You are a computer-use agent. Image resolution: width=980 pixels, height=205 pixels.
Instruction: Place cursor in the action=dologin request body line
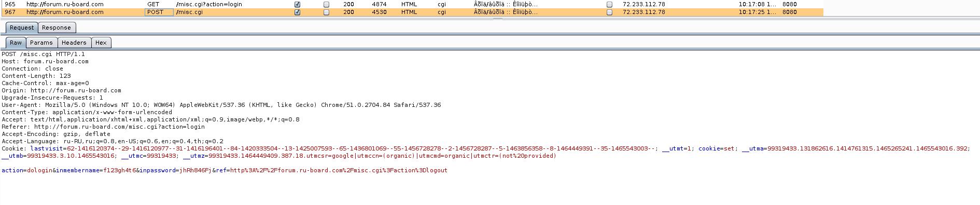coord(224,170)
